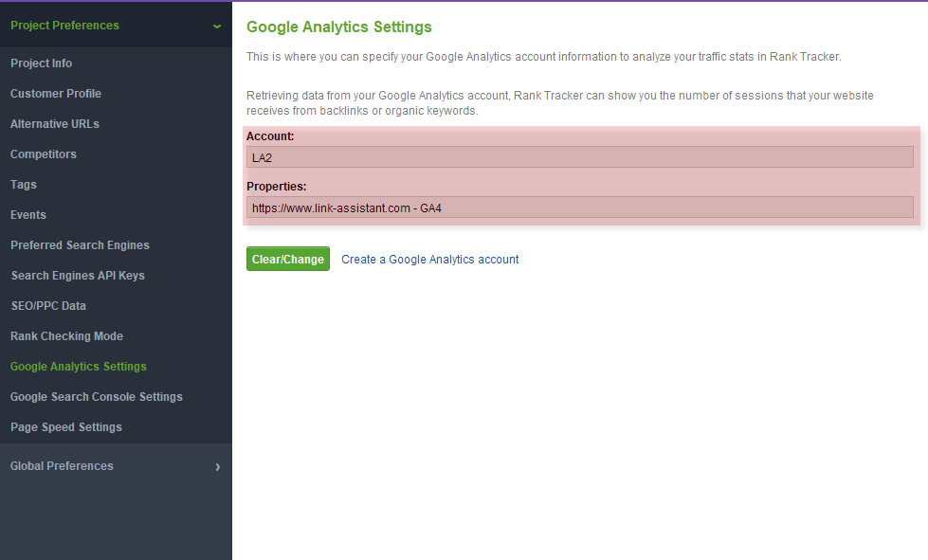Image resolution: width=928 pixels, height=560 pixels.
Task: Open Search Engines API Keys
Action: pos(78,275)
